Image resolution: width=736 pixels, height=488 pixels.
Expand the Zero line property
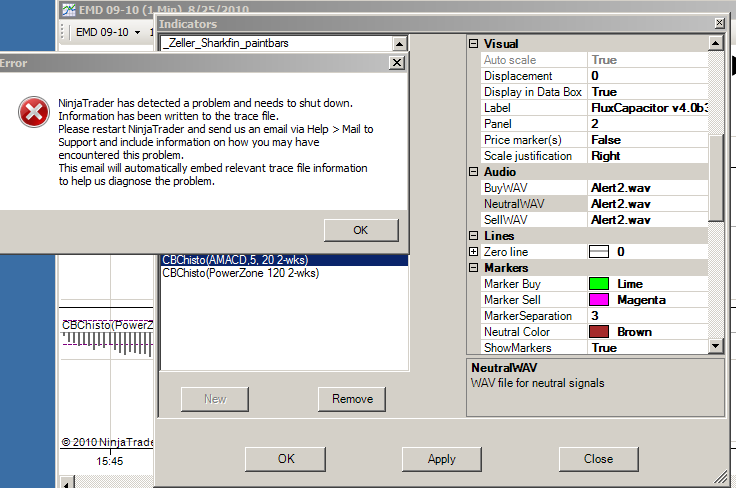pos(474,252)
